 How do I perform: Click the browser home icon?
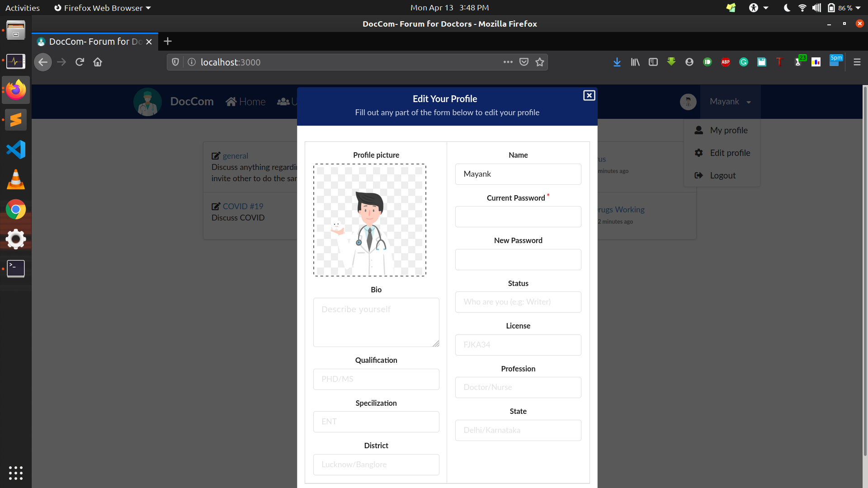click(x=98, y=62)
